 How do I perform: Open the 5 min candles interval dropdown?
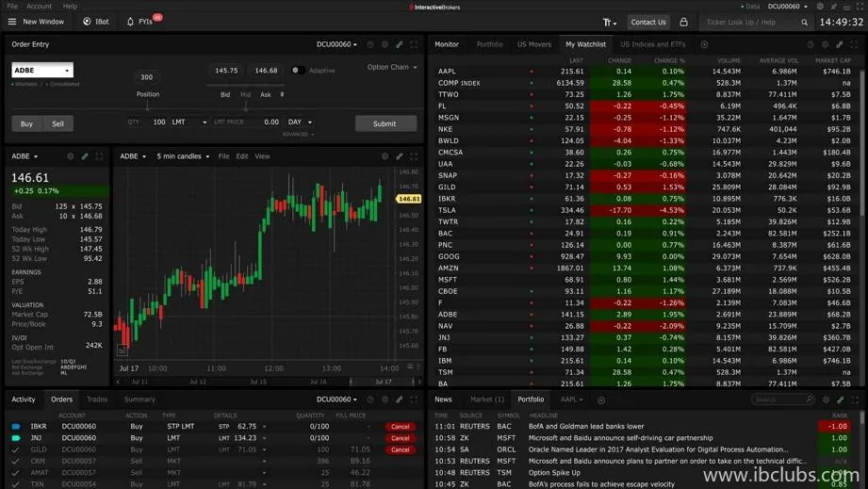[x=183, y=156]
